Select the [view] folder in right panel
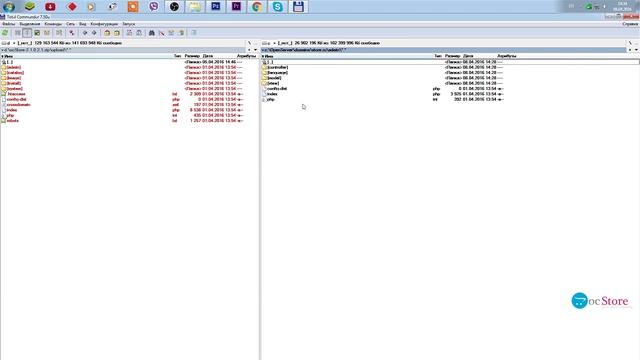The height and width of the screenshot is (360, 640). click(x=273, y=83)
